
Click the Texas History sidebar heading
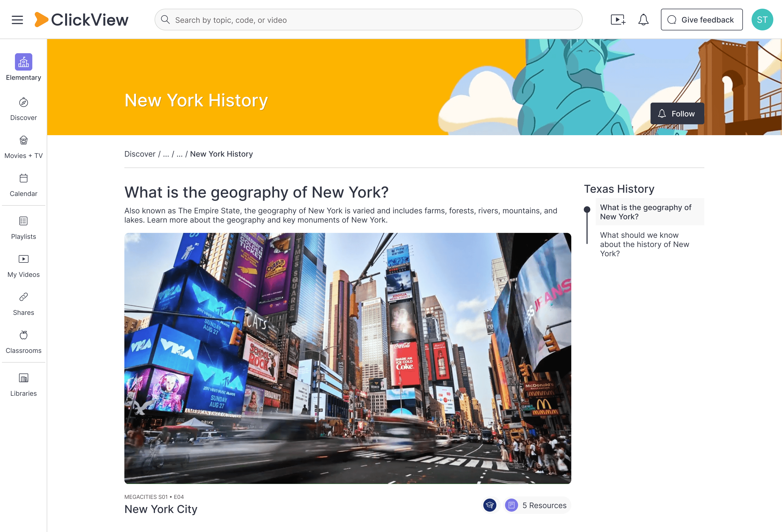pos(619,189)
